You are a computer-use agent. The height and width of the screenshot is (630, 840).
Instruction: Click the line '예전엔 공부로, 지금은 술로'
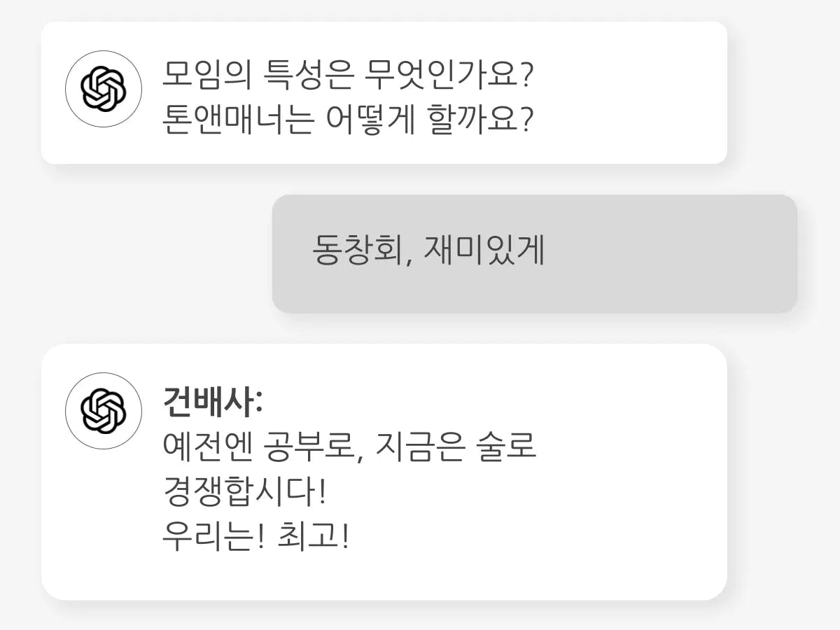click(x=349, y=447)
